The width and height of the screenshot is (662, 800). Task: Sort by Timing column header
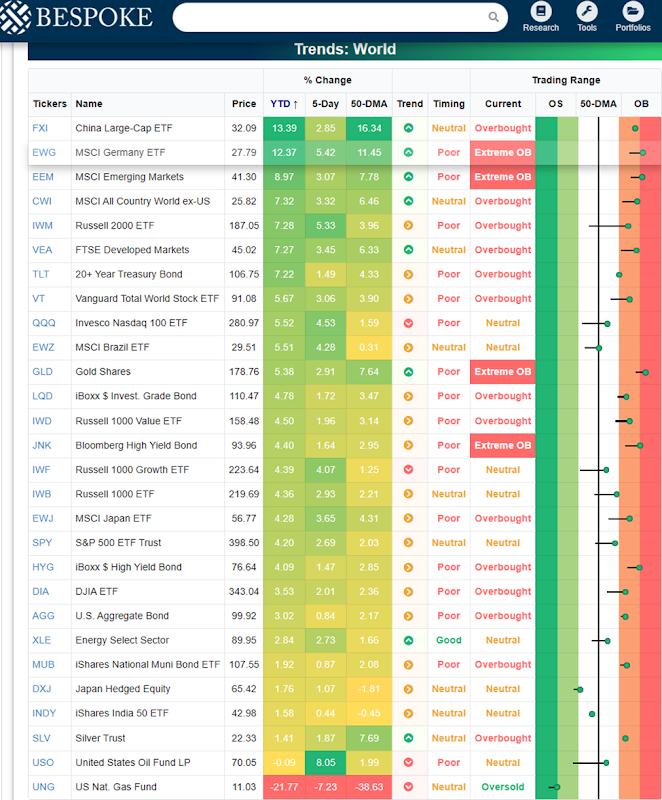(449, 104)
